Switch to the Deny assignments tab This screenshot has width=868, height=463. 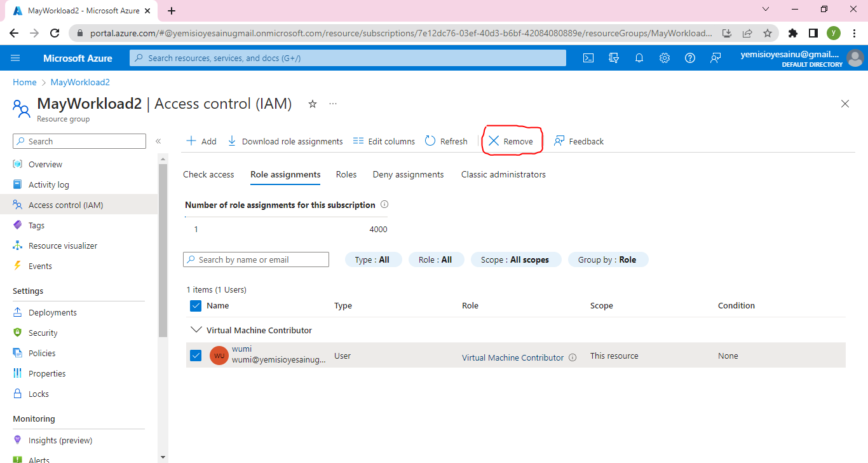coord(408,174)
